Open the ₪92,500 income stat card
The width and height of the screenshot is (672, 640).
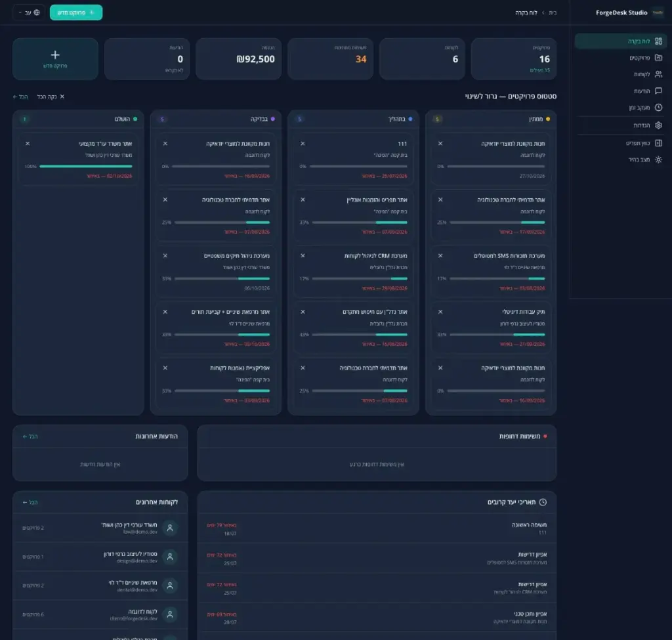click(239, 58)
